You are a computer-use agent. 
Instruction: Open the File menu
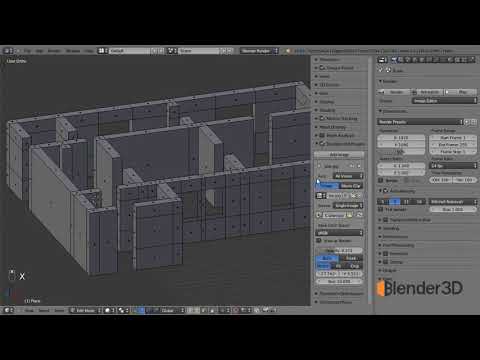27,51
